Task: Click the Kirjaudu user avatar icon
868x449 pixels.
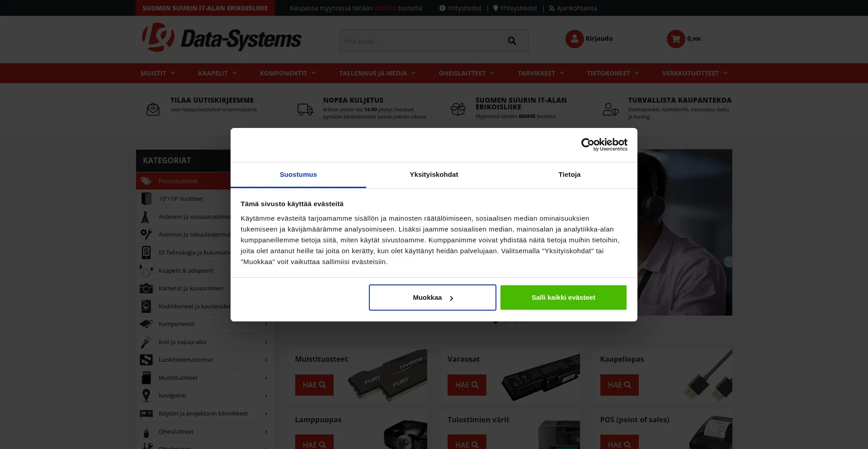Action: click(575, 39)
